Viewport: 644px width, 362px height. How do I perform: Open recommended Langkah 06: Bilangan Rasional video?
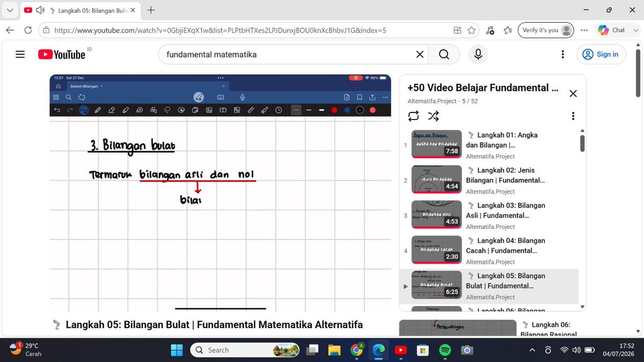click(548, 329)
